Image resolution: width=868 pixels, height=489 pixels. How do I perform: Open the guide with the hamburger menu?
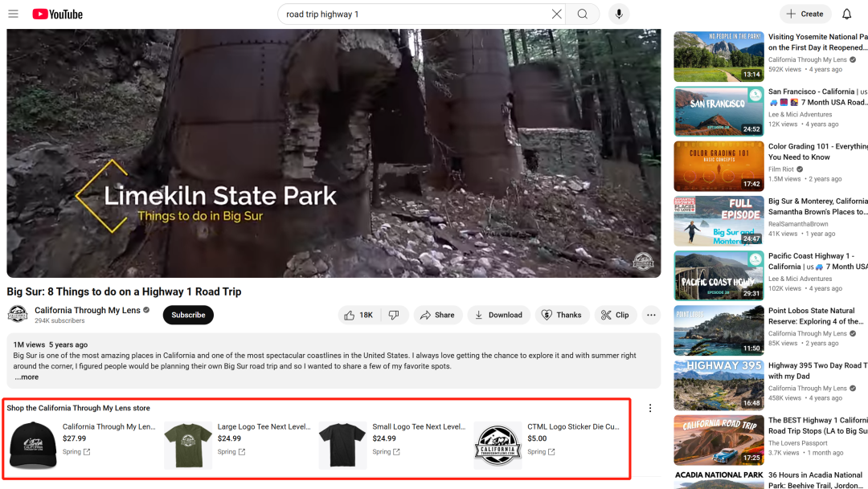pyautogui.click(x=13, y=14)
